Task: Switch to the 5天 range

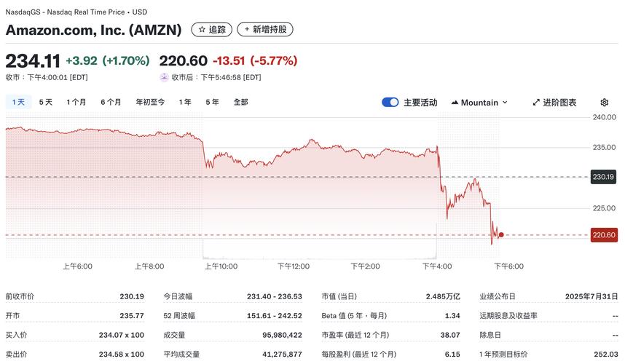Action: (45, 103)
